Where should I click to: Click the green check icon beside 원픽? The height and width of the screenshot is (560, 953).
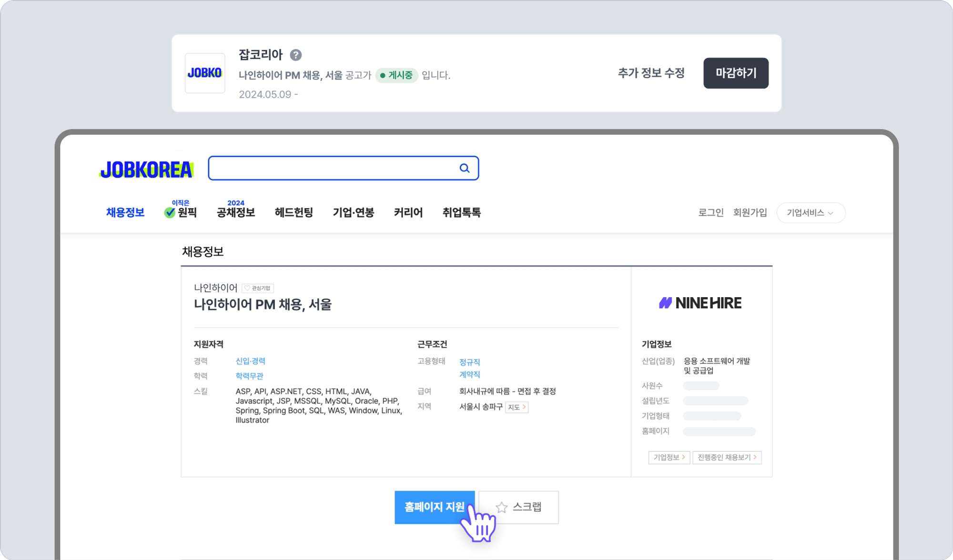coord(170,212)
